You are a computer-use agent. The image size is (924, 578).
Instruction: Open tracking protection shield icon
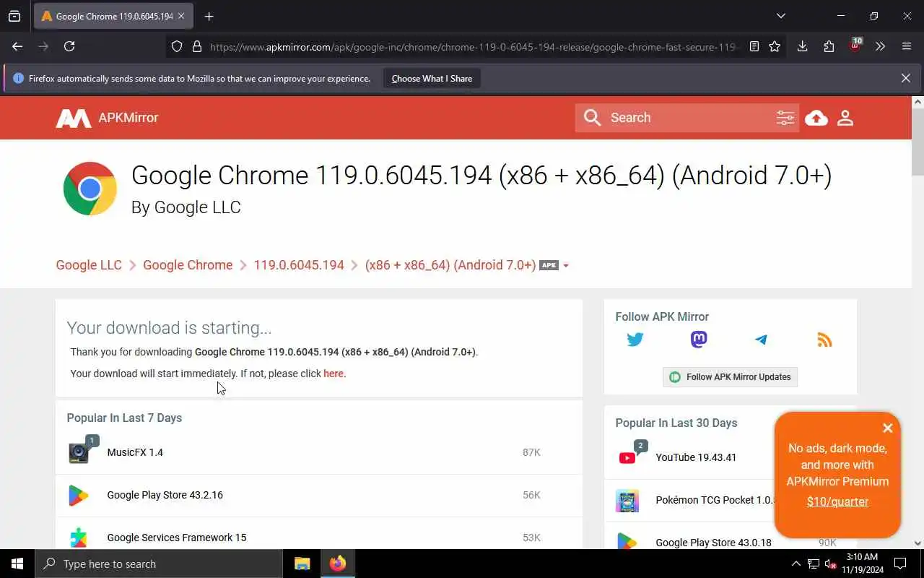[x=177, y=46]
